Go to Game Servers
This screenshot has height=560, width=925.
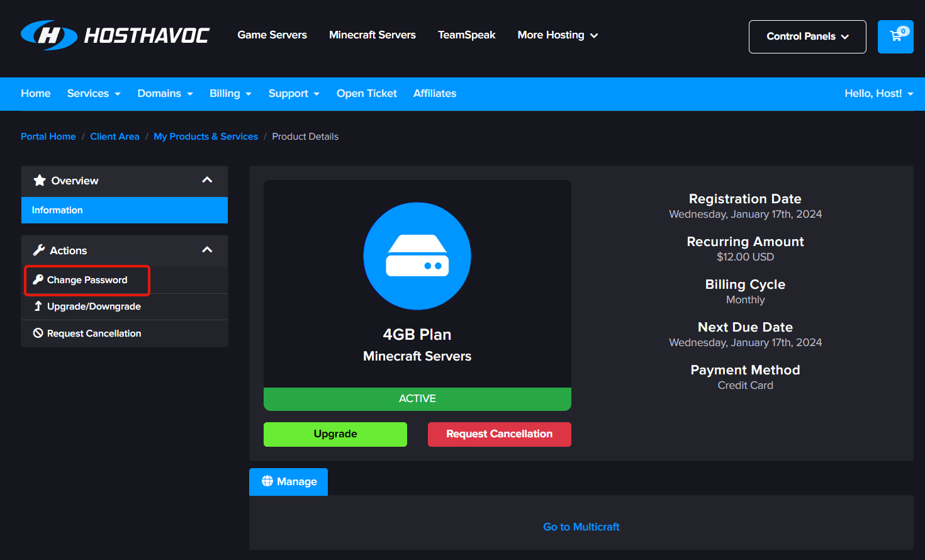pos(272,35)
